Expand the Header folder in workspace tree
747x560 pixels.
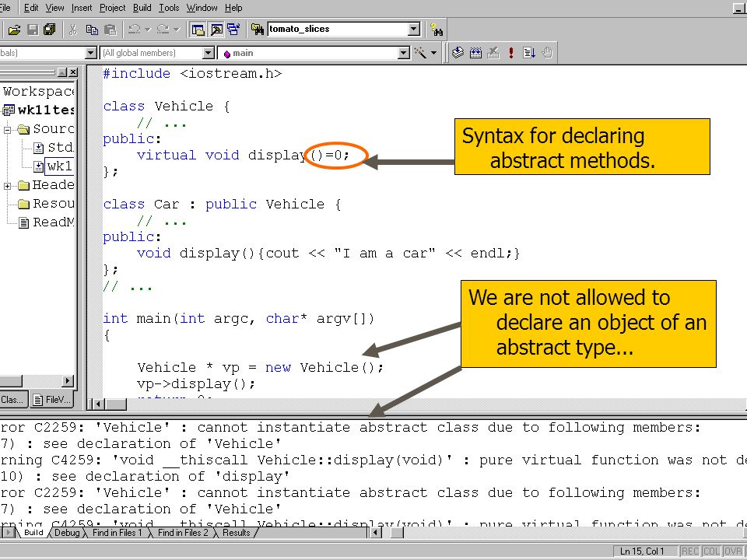point(7,186)
